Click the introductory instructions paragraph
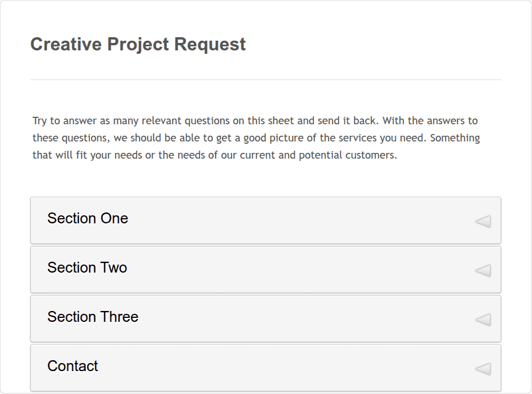 [255, 137]
